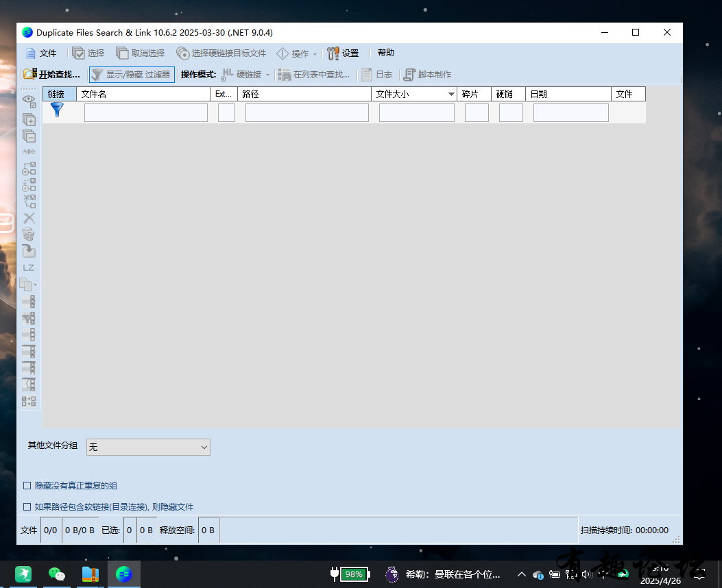Sort by the 链接 column header

pyautogui.click(x=60, y=94)
